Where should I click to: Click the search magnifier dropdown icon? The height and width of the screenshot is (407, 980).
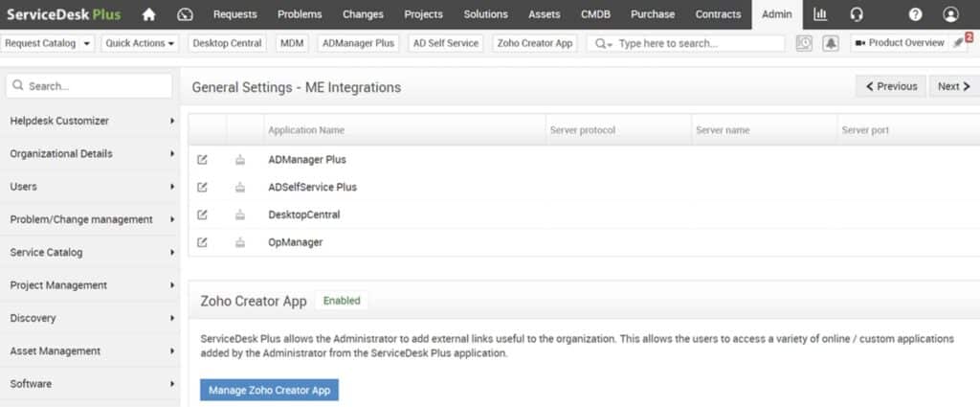[604, 44]
